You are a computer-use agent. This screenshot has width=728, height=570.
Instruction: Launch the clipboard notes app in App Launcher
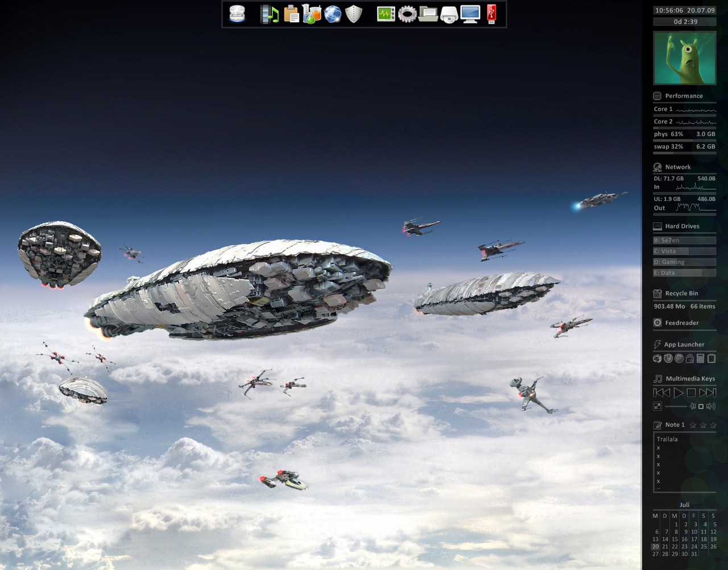711,358
